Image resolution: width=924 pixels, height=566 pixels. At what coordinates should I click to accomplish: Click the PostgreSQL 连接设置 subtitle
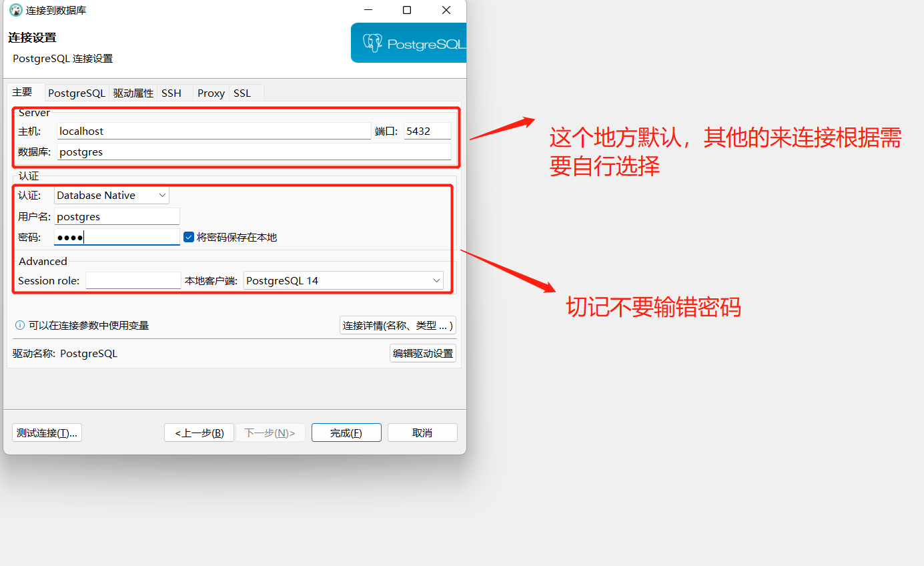pyautogui.click(x=63, y=59)
